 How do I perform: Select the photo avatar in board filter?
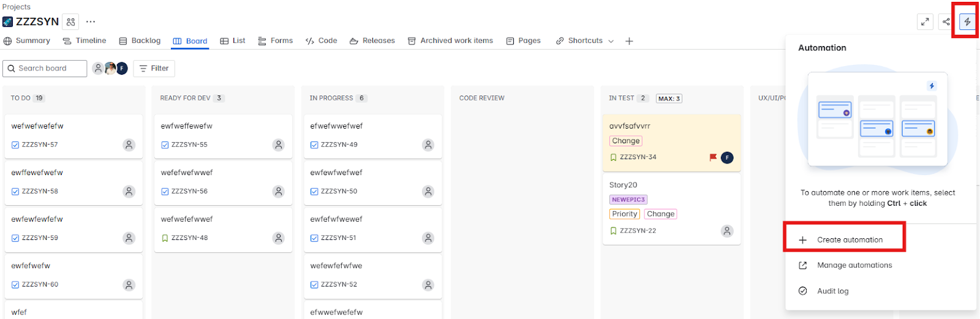point(110,68)
